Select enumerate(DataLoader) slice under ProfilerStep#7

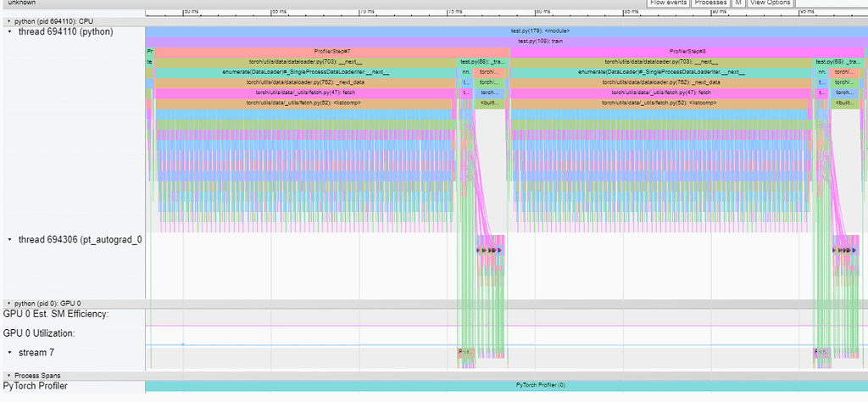(305, 73)
